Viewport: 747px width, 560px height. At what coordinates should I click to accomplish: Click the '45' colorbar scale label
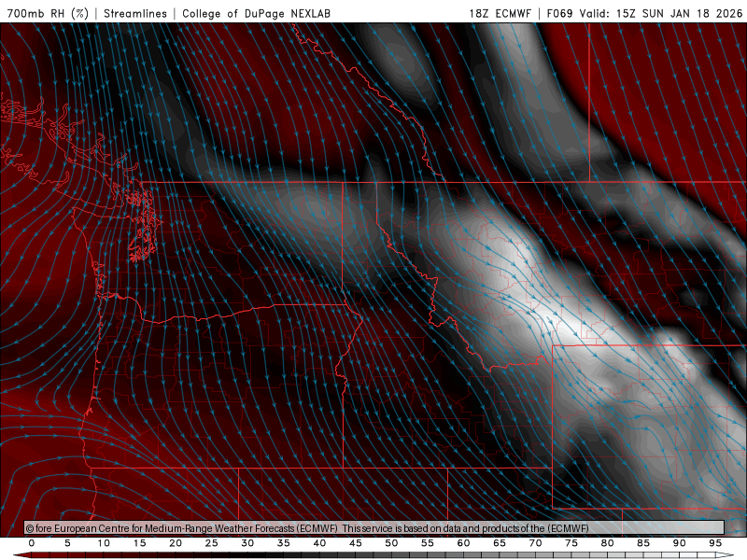click(x=356, y=543)
